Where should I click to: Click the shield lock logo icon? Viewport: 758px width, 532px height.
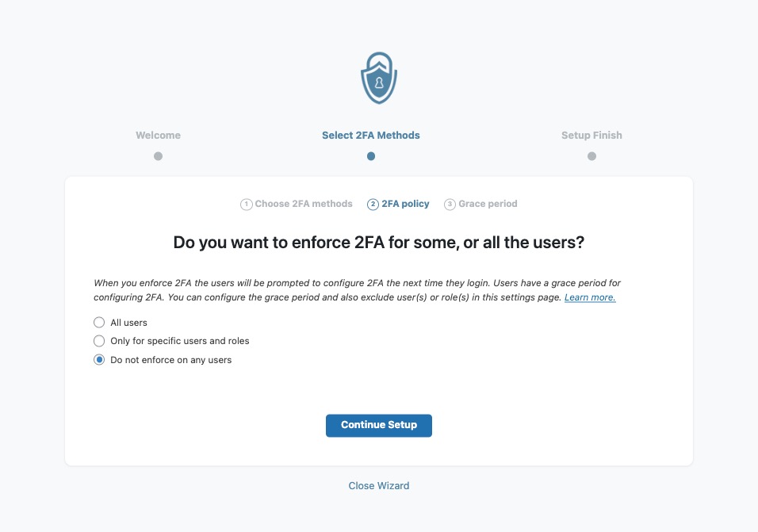click(x=379, y=78)
